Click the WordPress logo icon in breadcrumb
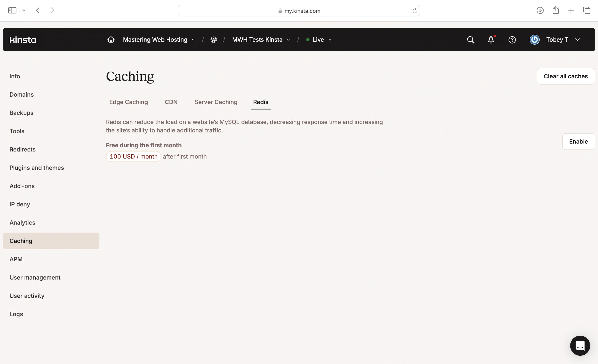This screenshot has height=364, width=598. [214, 40]
